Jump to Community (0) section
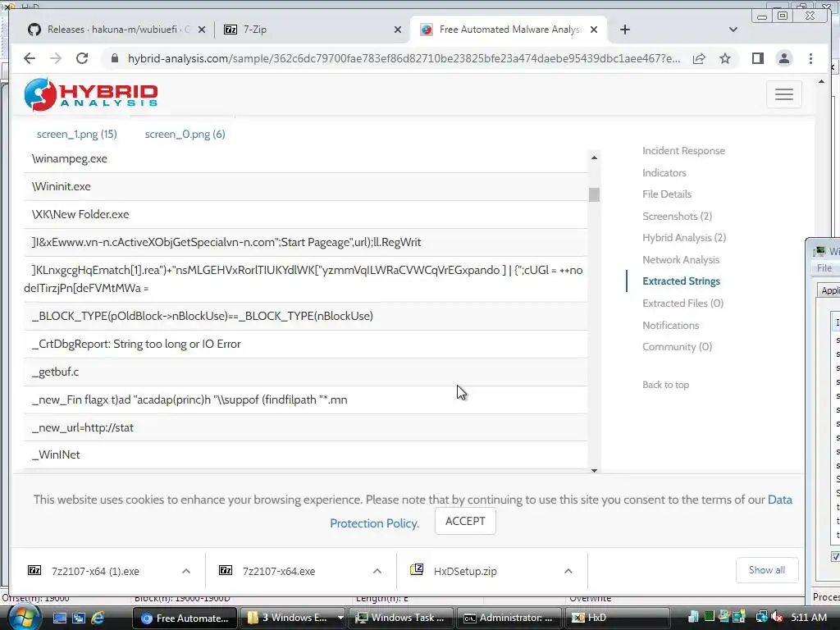Viewport: 840px width, 630px height. tap(677, 347)
